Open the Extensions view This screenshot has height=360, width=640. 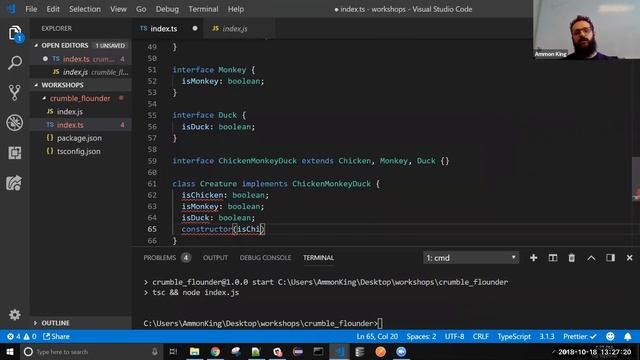coord(15,153)
